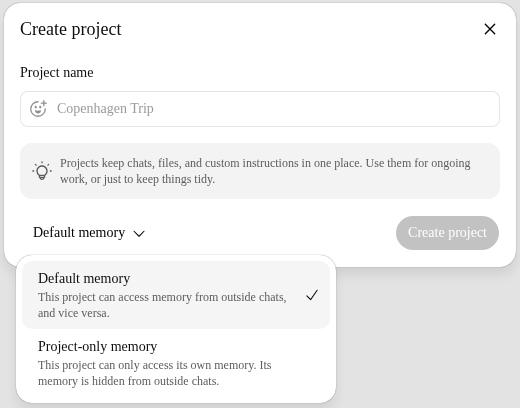Click the Create project button
520x408 pixels.
447,233
